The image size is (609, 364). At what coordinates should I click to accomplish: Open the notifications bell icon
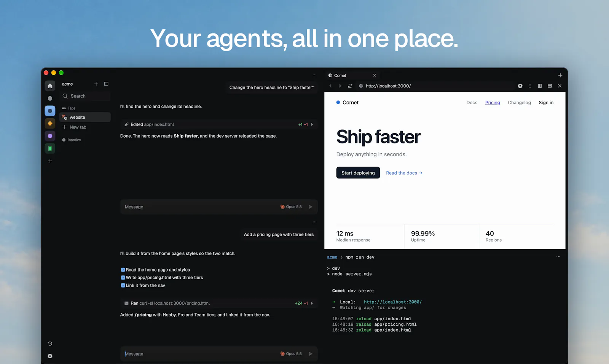click(50, 98)
